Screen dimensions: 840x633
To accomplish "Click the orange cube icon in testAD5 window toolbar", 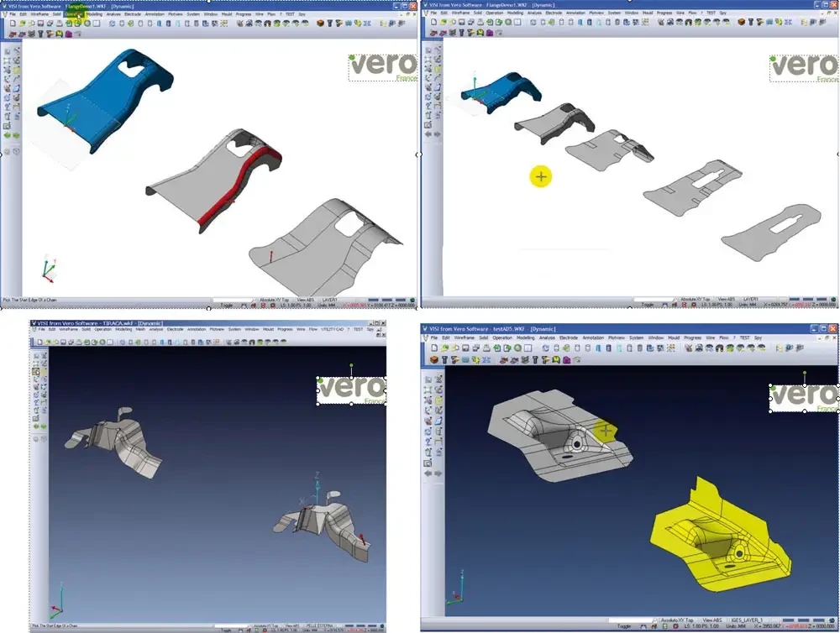I will pos(434,360).
